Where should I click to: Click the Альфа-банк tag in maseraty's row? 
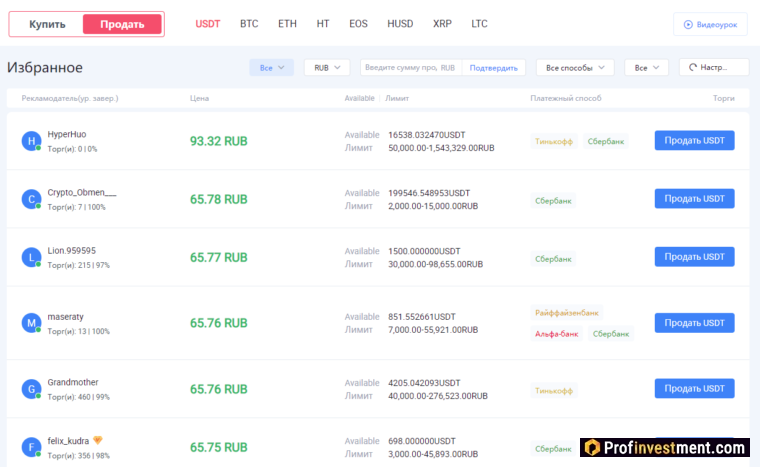pos(556,334)
